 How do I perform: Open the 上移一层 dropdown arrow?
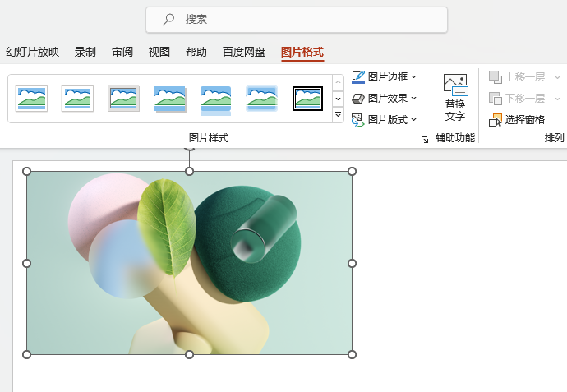point(557,77)
